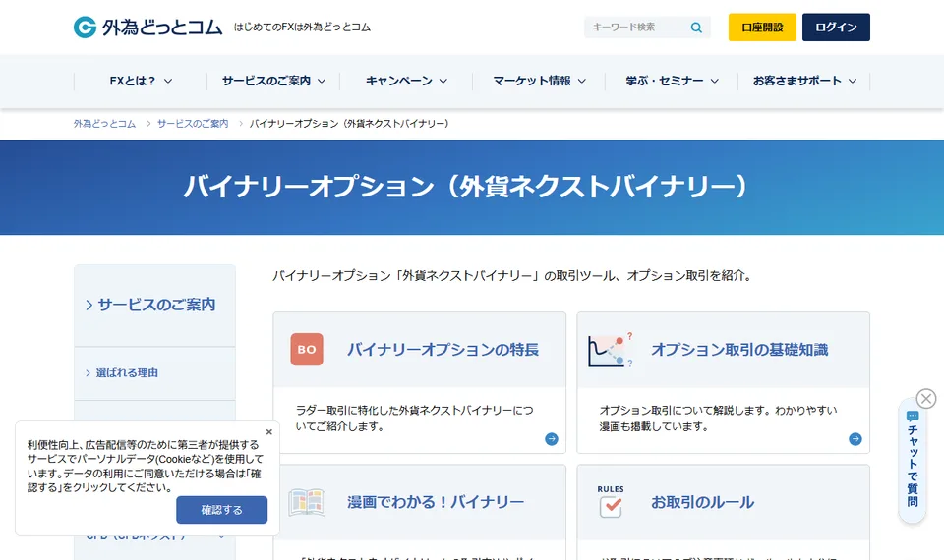The height and width of the screenshot is (560, 944).
Task: Click chevron next to お客さまサポート
Action: (853, 81)
